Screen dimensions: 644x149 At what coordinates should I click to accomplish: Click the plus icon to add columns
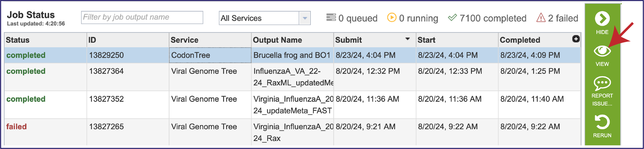tap(576, 39)
